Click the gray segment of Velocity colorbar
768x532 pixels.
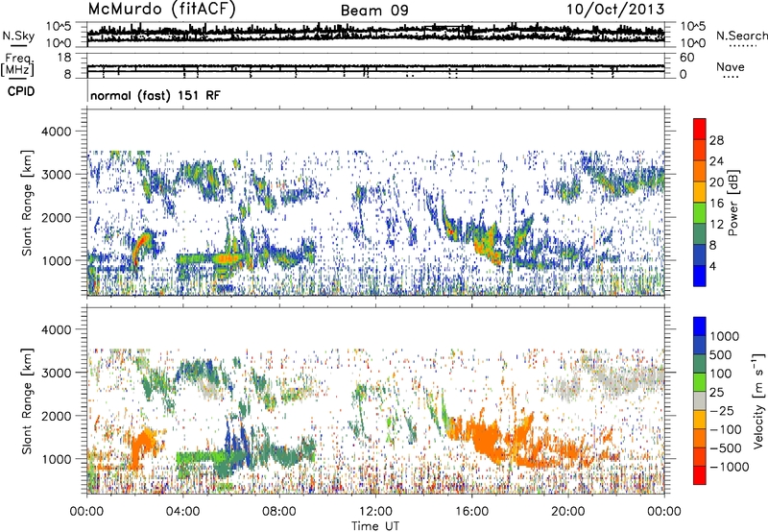pos(700,401)
